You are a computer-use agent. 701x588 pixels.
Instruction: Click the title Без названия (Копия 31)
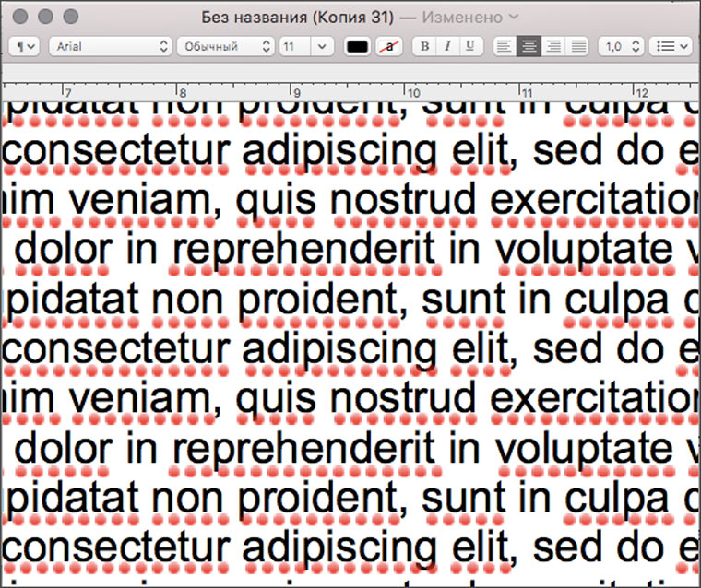tap(297, 18)
